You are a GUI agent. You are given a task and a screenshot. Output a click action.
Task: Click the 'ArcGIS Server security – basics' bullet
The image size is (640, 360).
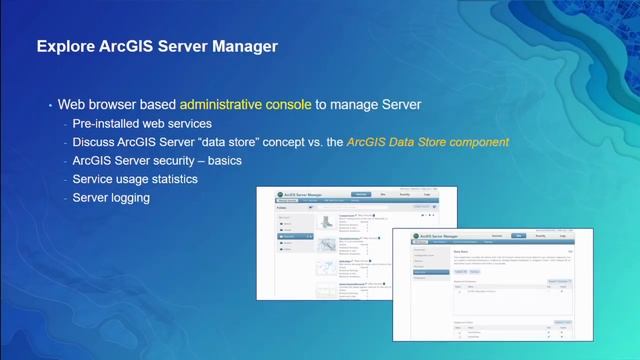click(x=157, y=160)
